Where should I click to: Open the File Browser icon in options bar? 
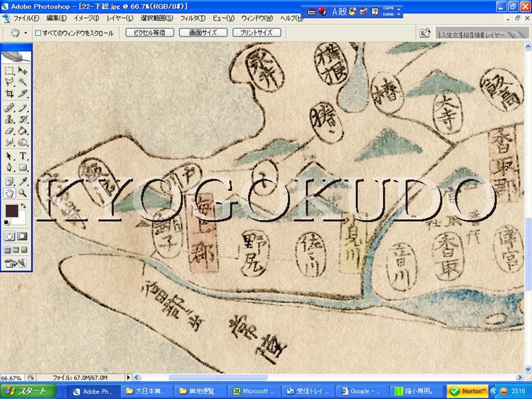(424, 33)
